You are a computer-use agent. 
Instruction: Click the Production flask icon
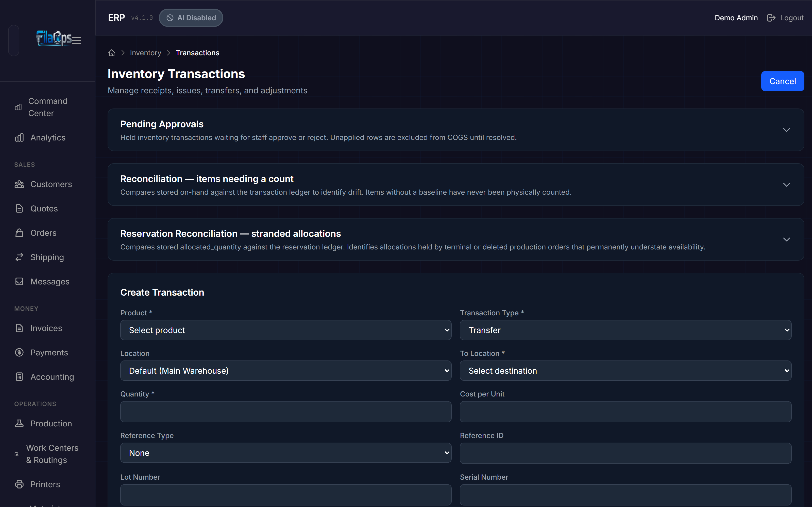pos(19,424)
